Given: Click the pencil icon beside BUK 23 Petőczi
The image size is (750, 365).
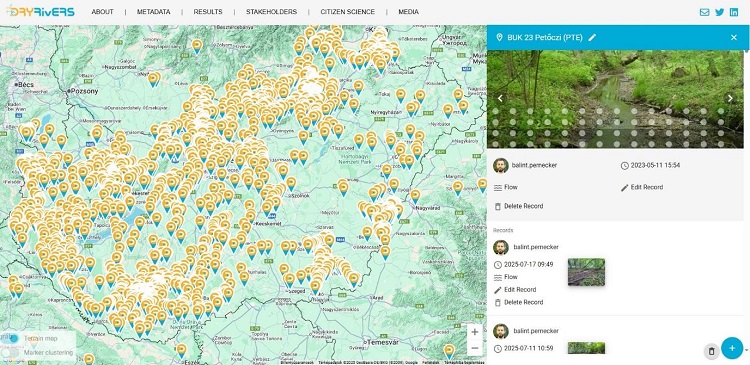Looking at the screenshot, I should (592, 37).
